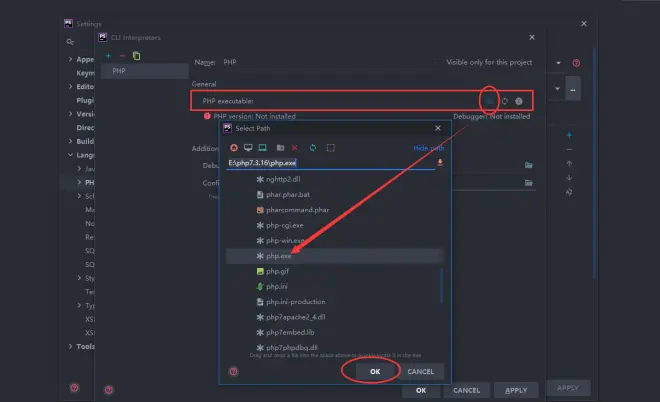660x402 pixels.
Task: Toggle show hidden files dashed-square icon
Action: tap(331, 148)
